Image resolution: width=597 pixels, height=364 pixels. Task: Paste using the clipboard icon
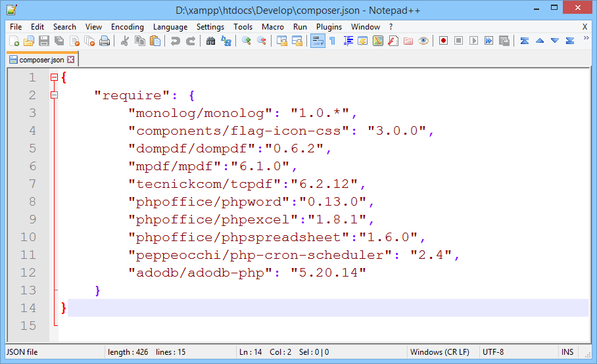(x=155, y=41)
